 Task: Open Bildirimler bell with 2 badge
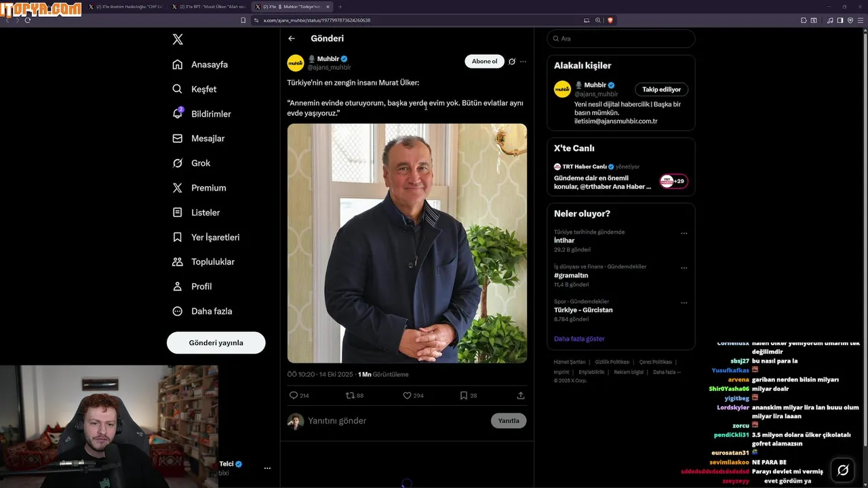tap(201, 113)
